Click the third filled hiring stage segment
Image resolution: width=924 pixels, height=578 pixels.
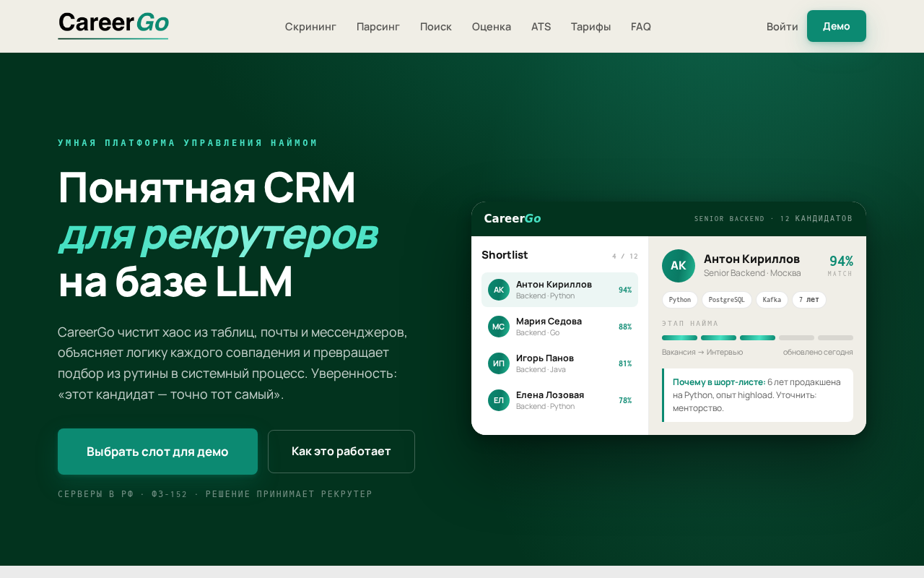[x=757, y=337]
